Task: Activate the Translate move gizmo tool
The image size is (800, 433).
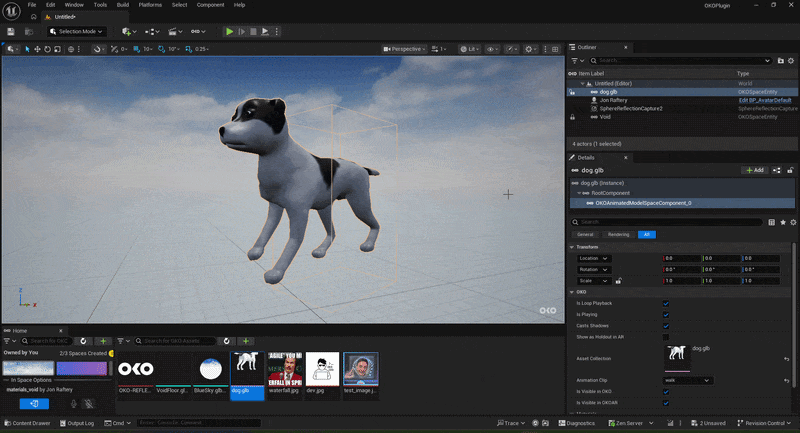Action: pyautogui.click(x=37, y=49)
